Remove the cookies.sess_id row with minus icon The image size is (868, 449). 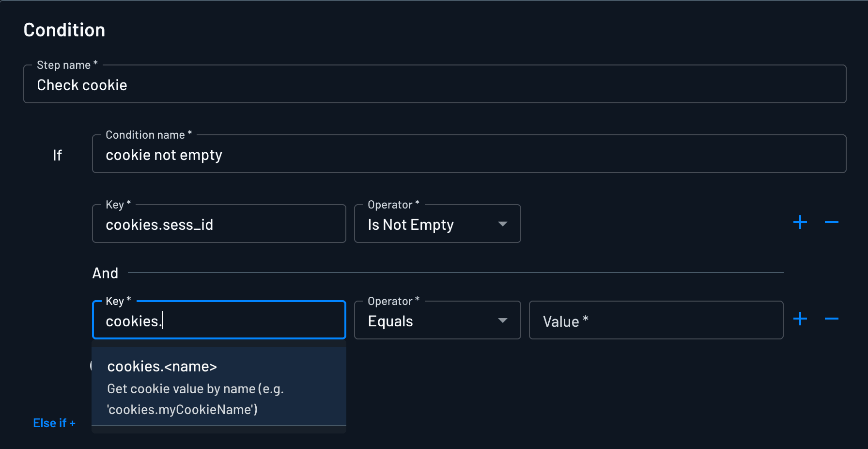(831, 223)
